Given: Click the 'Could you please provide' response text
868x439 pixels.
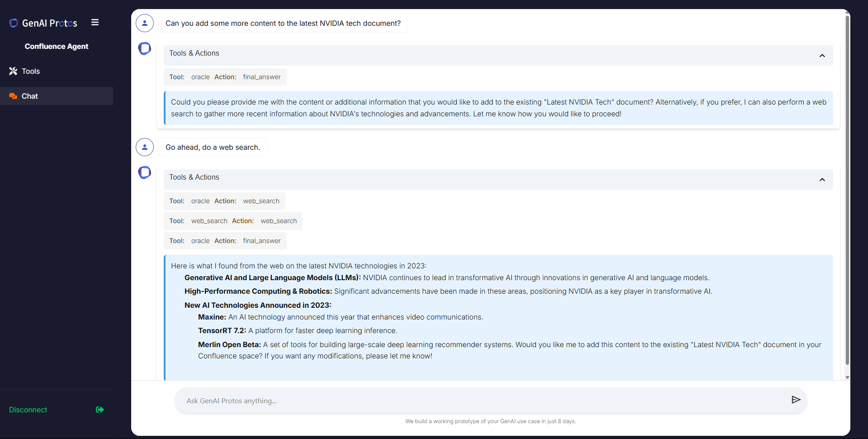Looking at the screenshot, I should pos(498,108).
